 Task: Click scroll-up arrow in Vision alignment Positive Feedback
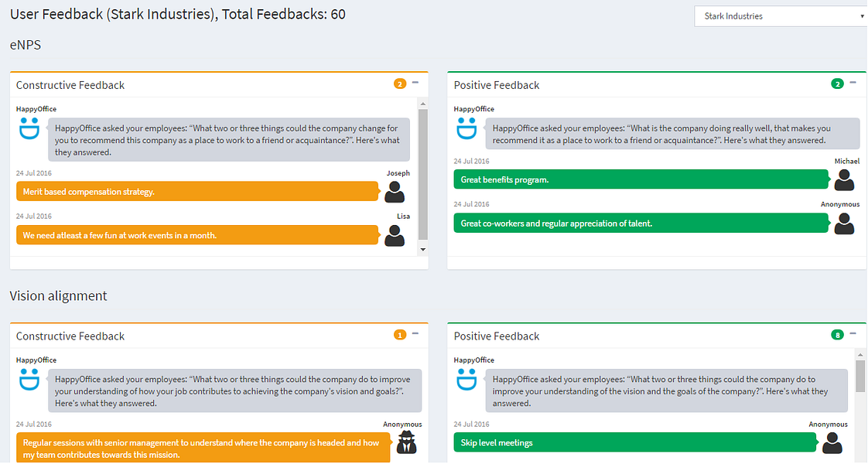[860, 354]
